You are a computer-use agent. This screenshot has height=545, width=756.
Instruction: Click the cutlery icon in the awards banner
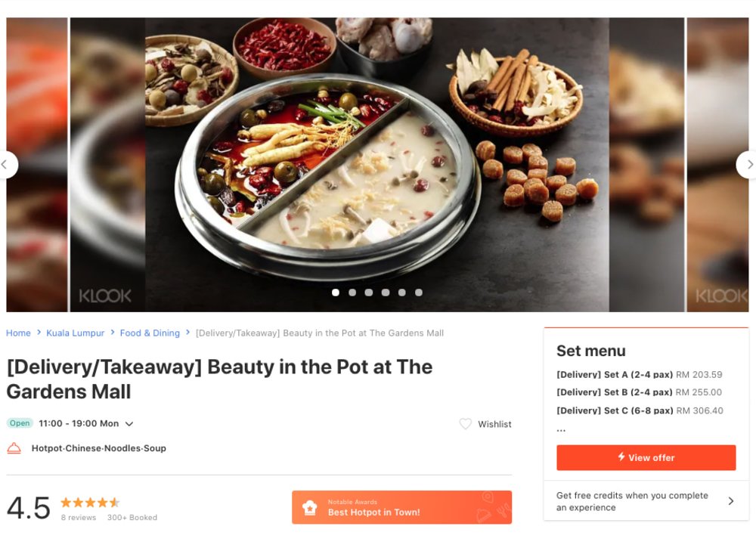503,510
